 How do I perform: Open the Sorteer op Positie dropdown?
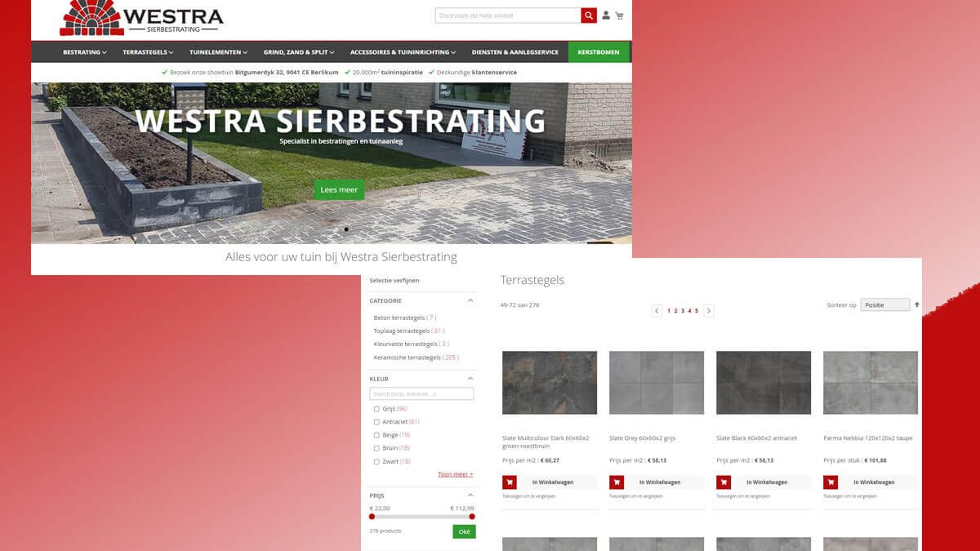click(885, 304)
